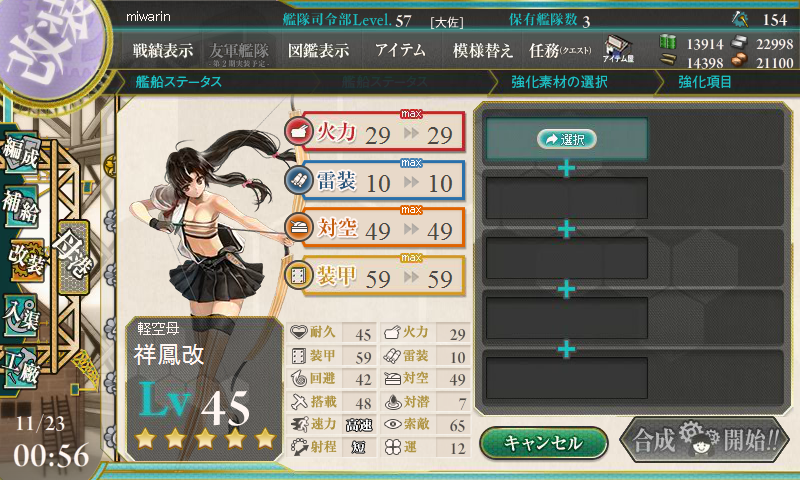Select the second empty material slot
This screenshot has width=800, height=480.
567,198
